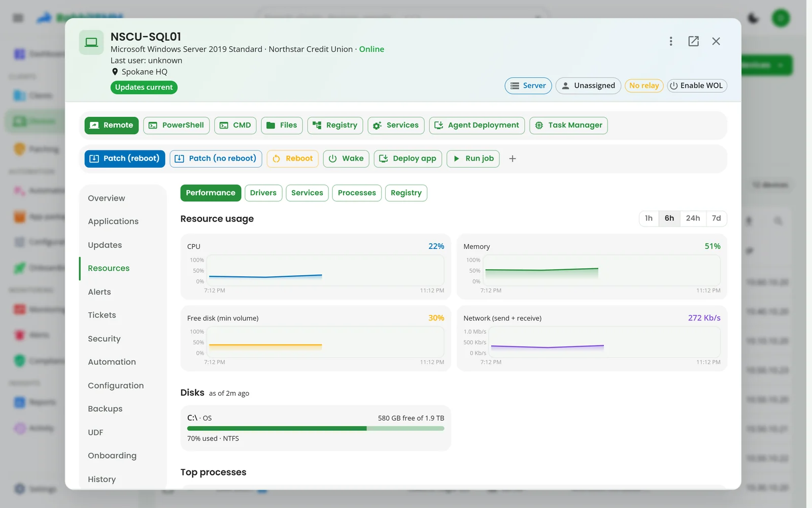Open the Registry tool in top toolbar
The width and height of the screenshot is (812, 508).
pos(335,125)
